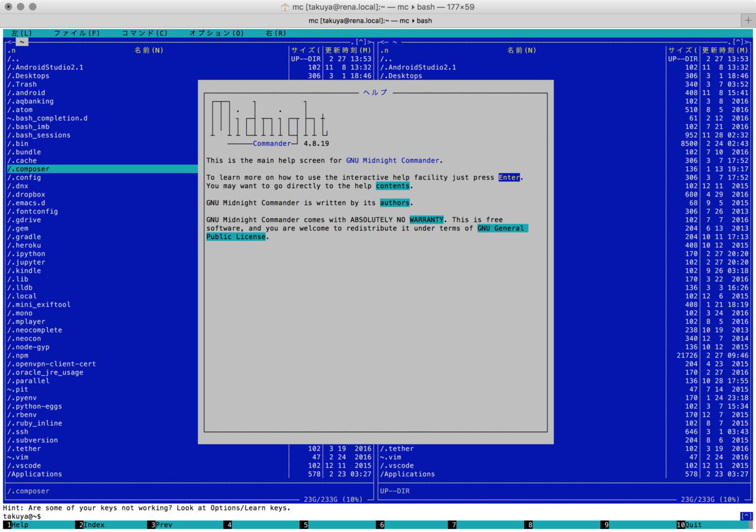Image resolution: width=756 pixels, height=532 pixels.
Task: Select /.tether in left panel
Action: point(24,449)
